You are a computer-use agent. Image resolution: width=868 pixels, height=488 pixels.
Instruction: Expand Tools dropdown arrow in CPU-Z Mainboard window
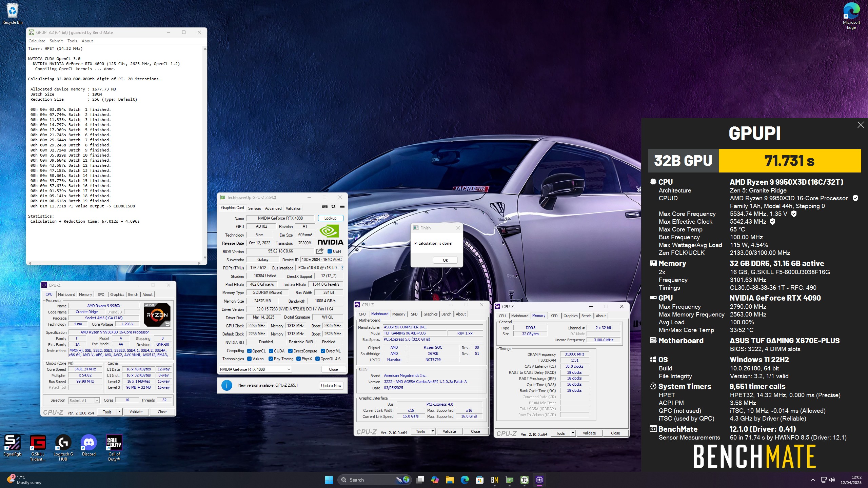tap(433, 431)
